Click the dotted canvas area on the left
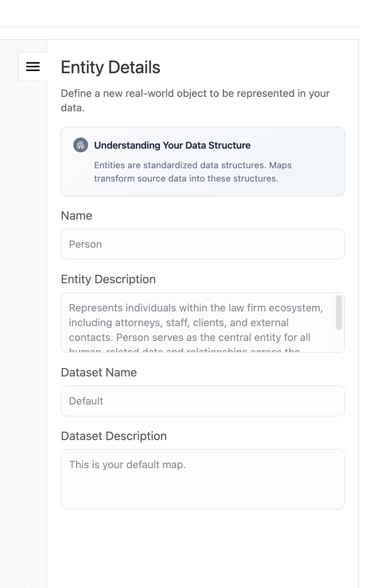This screenshot has height=588, width=373. (23, 296)
